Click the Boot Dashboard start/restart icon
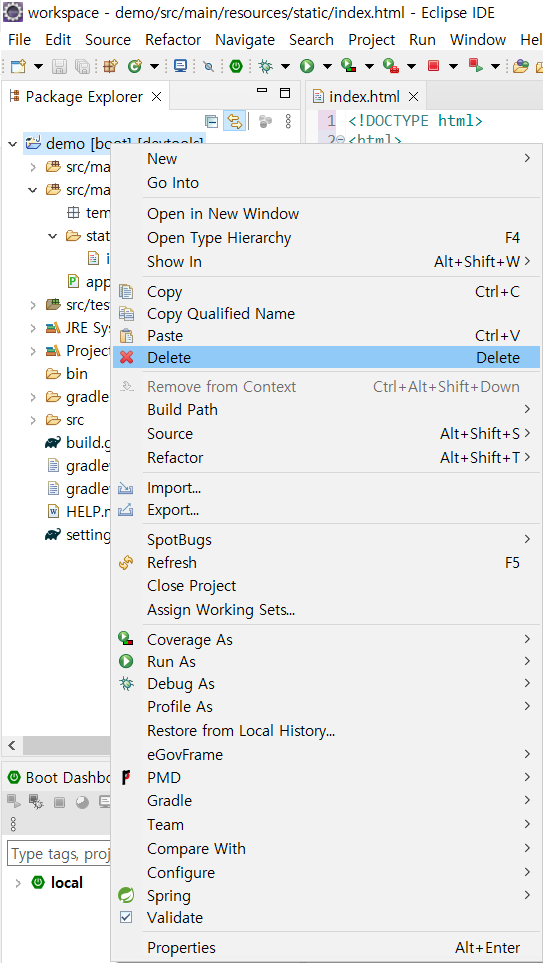This screenshot has height=963, width=543. point(14,801)
